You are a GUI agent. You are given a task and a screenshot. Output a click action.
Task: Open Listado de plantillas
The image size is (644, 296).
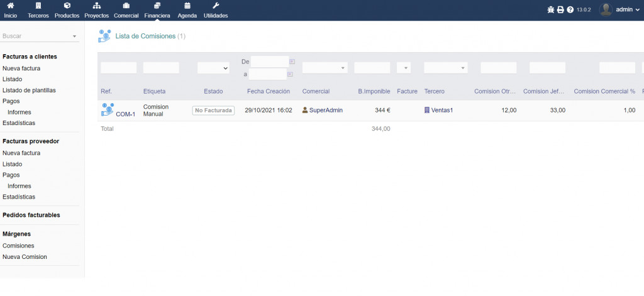(x=29, y=90)
